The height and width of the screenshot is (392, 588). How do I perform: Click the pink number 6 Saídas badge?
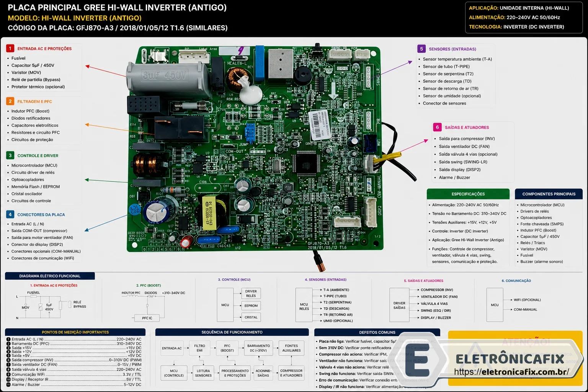pyautogui.click(x=438, y=127)
